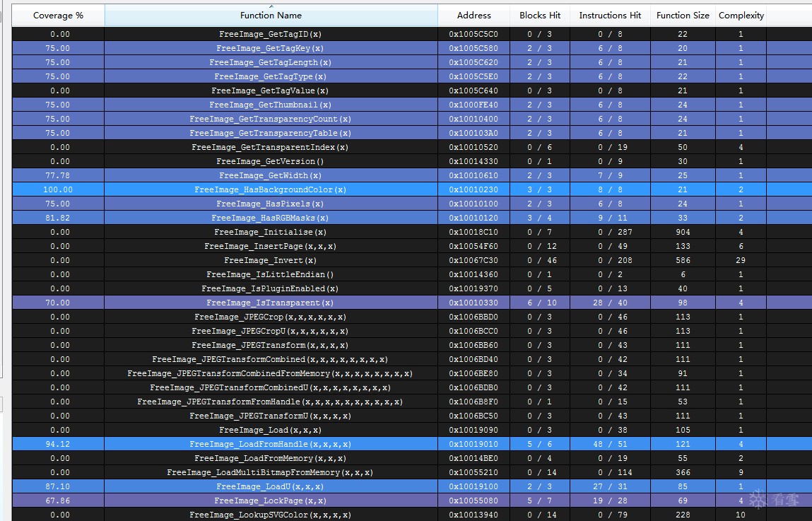This screenshot has height=521, width=812.
Task: Click the 100.00 coverage percentage cell
Action: pos(58,189)
